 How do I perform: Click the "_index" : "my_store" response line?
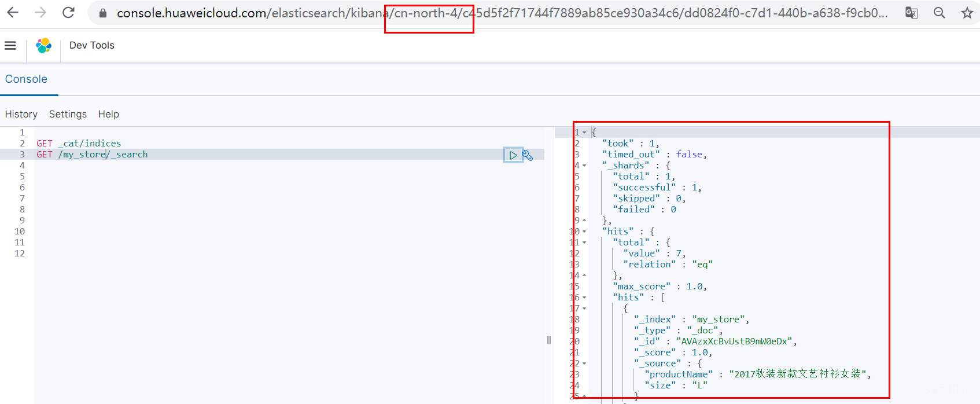(x=691, y=319)
